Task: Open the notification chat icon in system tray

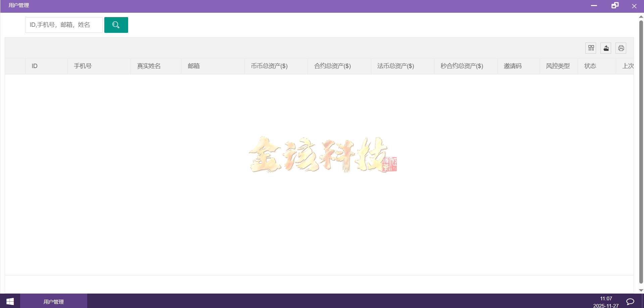Action: point(630,301)
